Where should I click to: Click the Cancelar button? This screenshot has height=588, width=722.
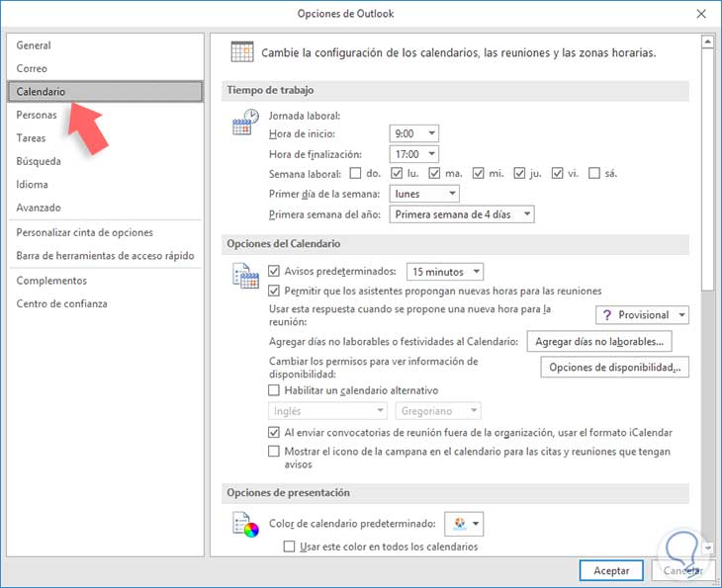pos(683,570)
